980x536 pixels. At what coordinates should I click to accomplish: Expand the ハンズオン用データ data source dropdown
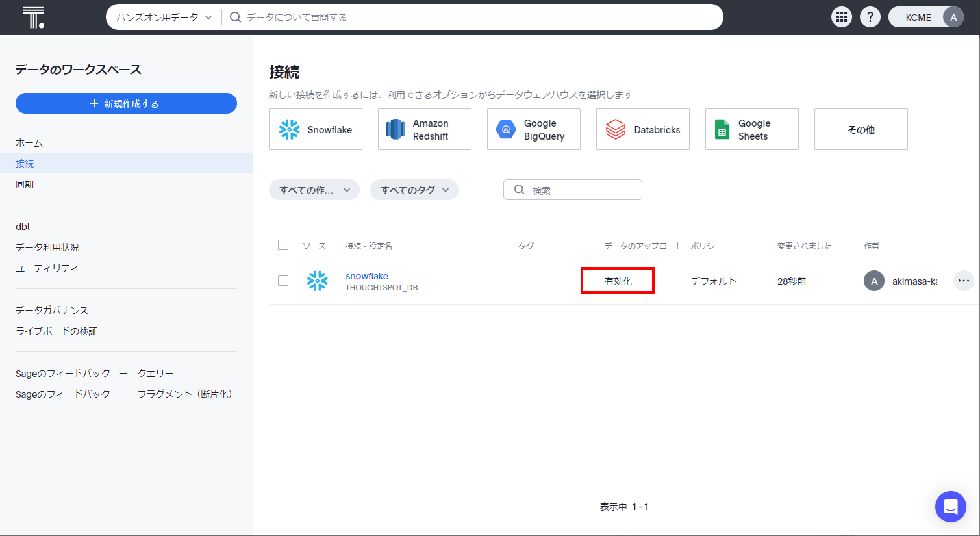tap(164, 18)
